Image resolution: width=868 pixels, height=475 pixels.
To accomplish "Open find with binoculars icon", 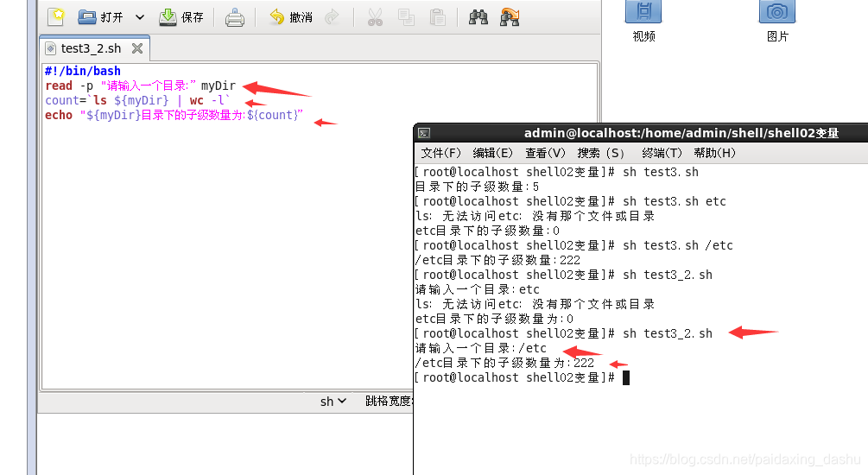I will click(478, 17).
